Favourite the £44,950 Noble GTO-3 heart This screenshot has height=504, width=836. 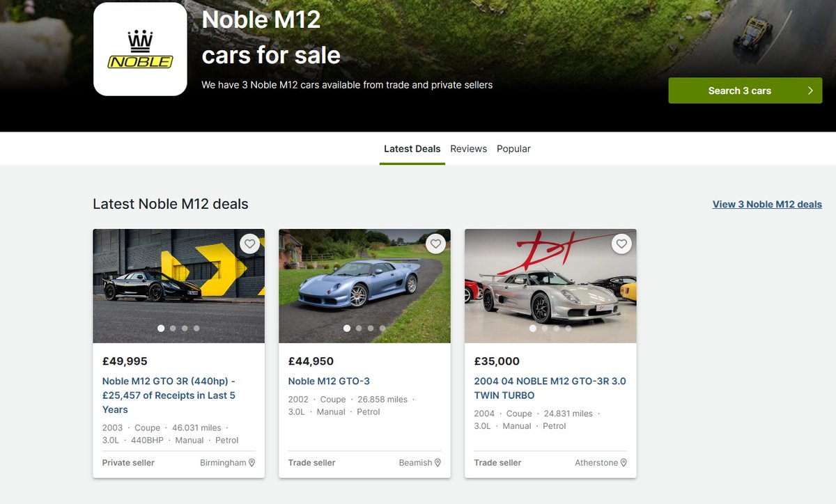point(436,244)
